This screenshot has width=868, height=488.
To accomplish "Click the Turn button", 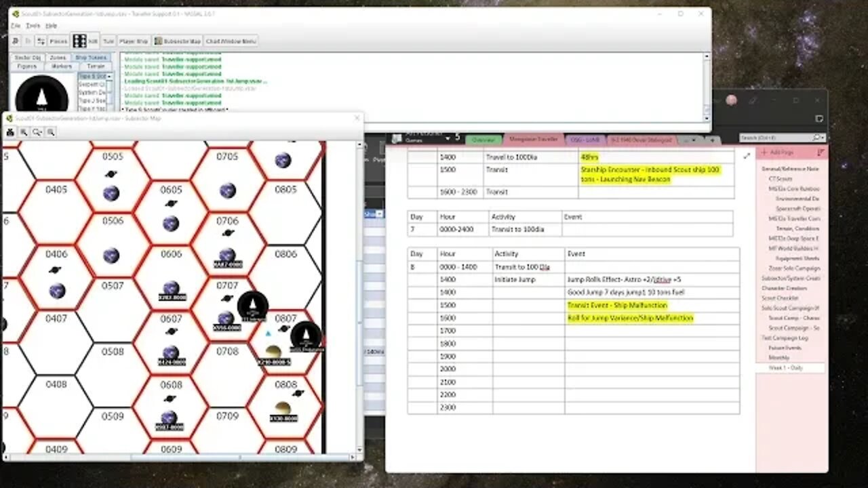I will [108, 41].
